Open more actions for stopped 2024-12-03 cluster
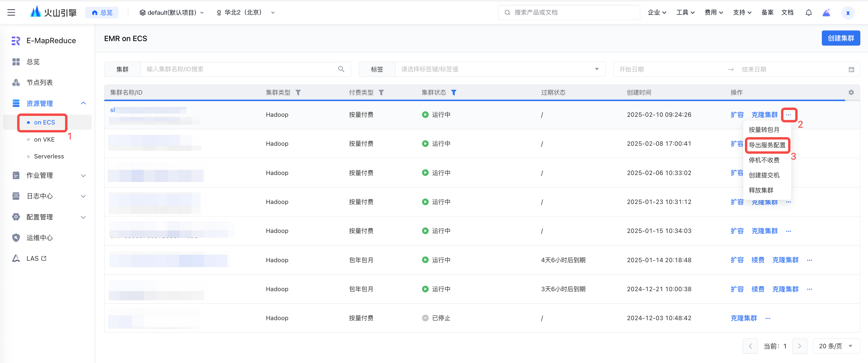 (768, 318)
